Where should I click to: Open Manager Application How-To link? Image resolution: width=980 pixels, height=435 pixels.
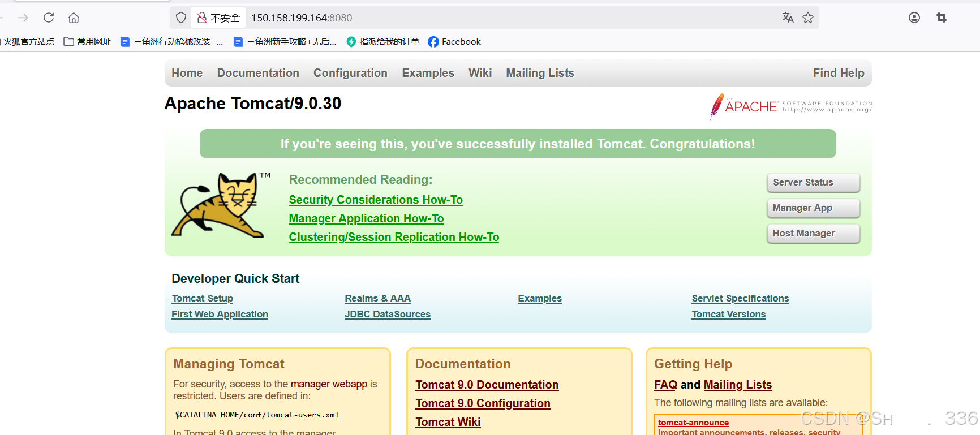point(366,218)
